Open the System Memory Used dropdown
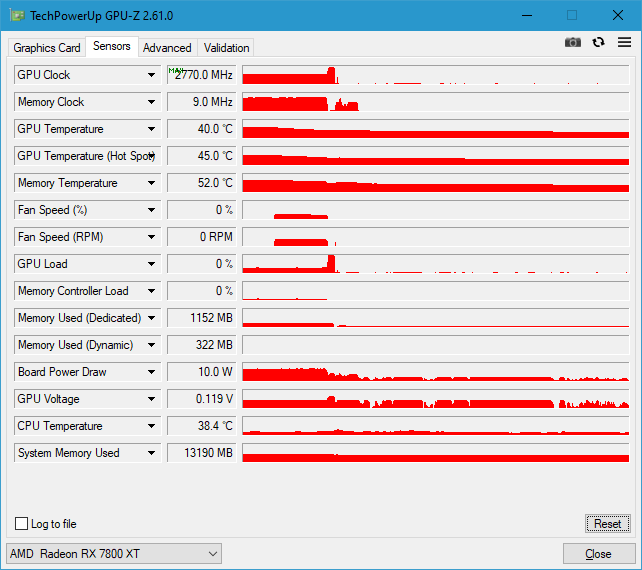Viewport: 642px width, 570px height. [x=151, y=453]
